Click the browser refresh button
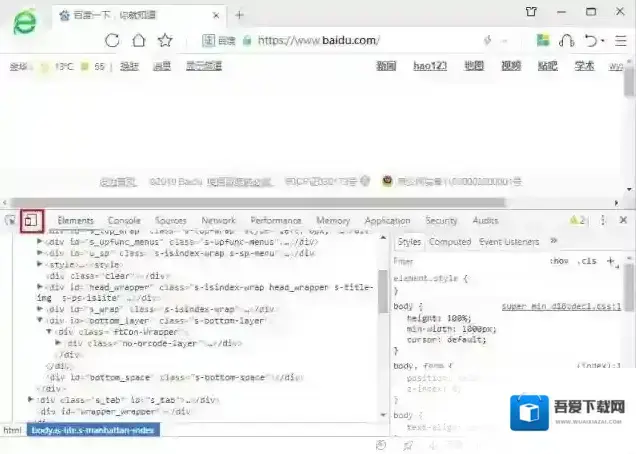The image size is (636, 454). [112, 40]
